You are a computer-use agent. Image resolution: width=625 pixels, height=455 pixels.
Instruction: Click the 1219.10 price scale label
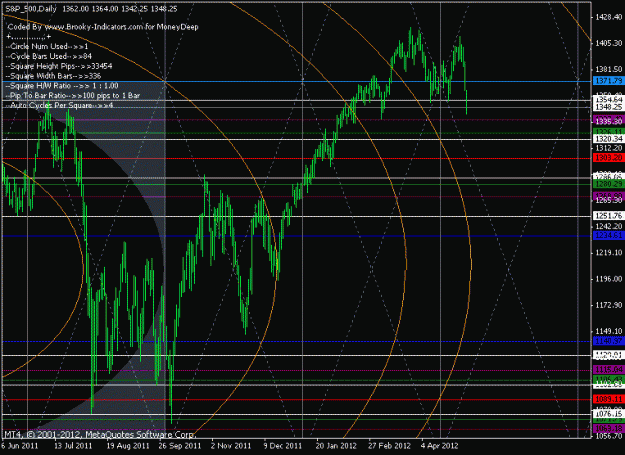tap(609, 253)
